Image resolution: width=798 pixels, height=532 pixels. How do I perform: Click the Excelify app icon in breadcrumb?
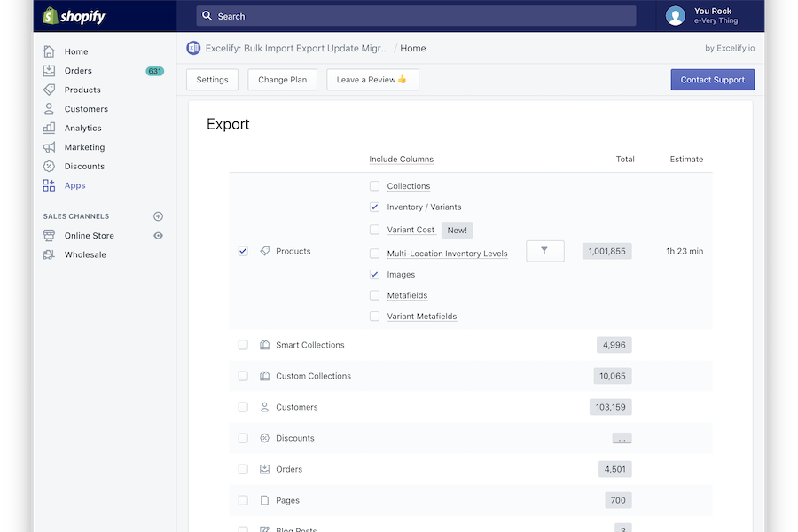click(193, 48)
